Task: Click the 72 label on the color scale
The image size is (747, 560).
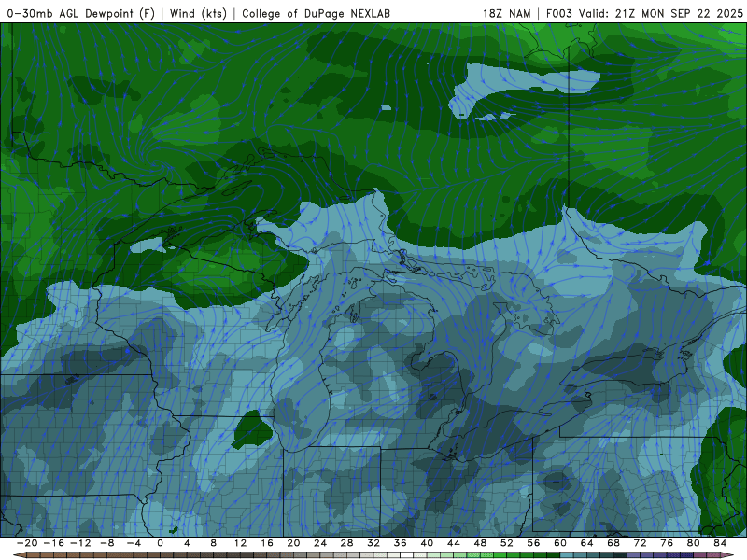Action: click(641, 543)
